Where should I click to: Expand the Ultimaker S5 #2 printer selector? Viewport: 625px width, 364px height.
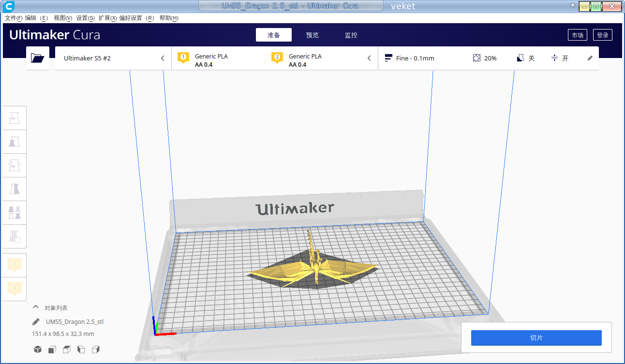pos(162,58)
